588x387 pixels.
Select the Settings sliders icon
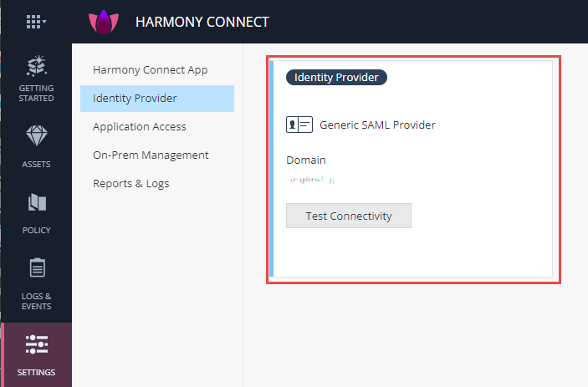(36, 344)
